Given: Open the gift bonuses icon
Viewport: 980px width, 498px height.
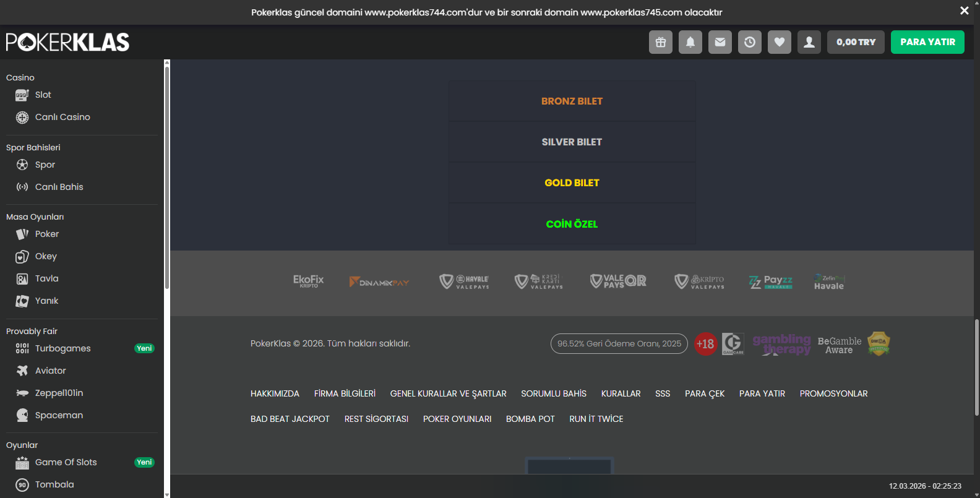Looking at the screenshot, I should 661,42.
